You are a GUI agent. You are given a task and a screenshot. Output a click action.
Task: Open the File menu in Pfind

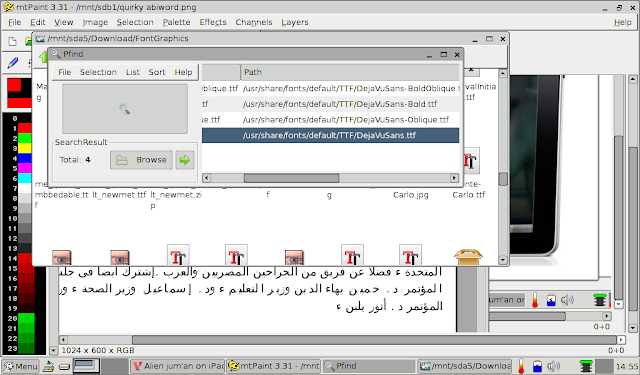(64, 72)
